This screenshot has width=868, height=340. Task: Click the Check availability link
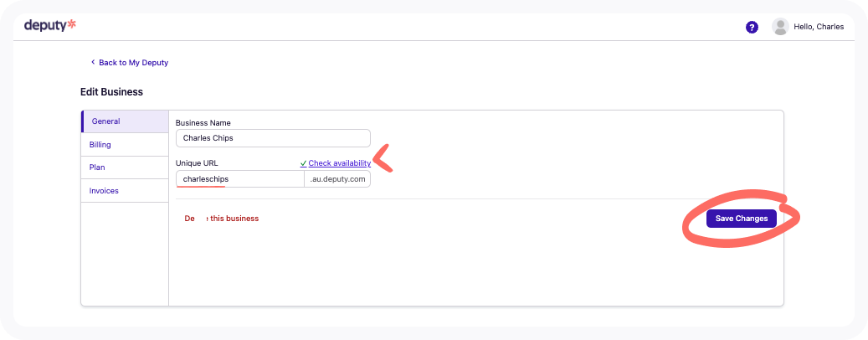click(x=339, y=163)
